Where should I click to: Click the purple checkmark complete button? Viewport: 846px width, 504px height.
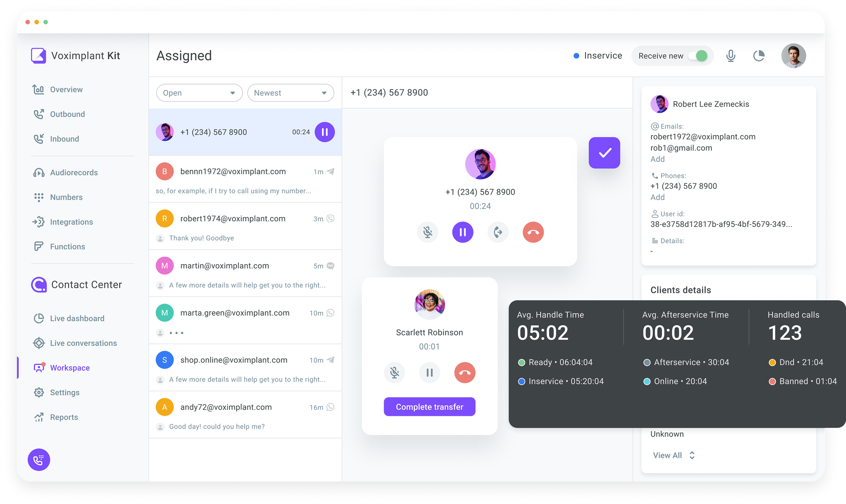pos(604,153)
